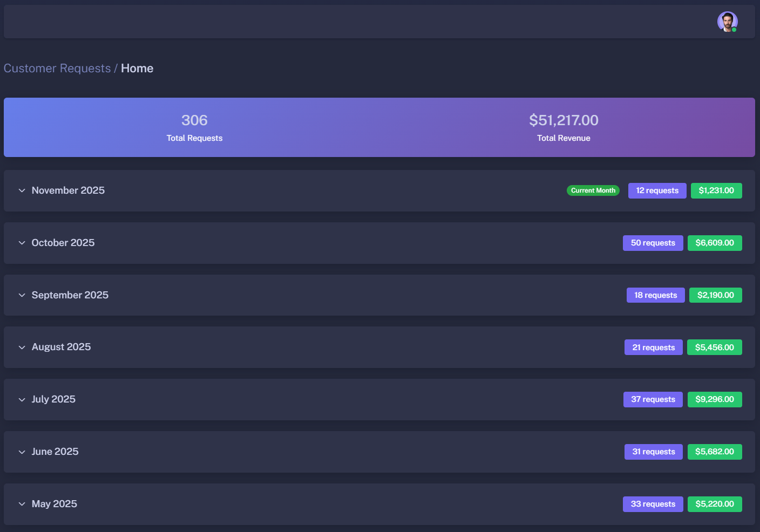The width and height of the screenshot is (760, 532).
Task: Click the Customer Requests breadcrumb link
Action: 57,69
